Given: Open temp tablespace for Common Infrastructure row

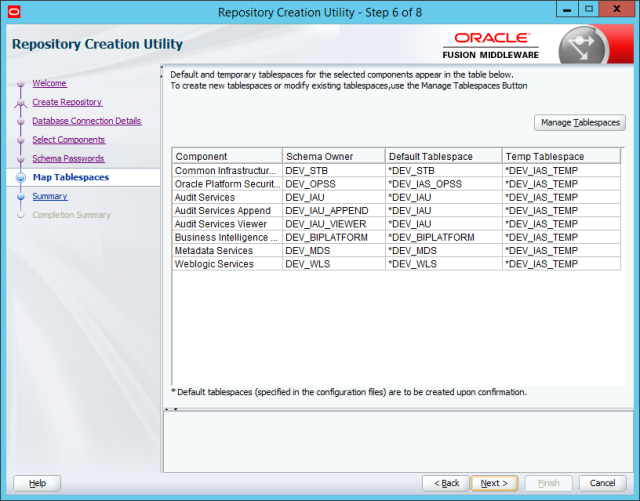Looking at the screenshot, I should pyautogui.click(x=561, y=171).
